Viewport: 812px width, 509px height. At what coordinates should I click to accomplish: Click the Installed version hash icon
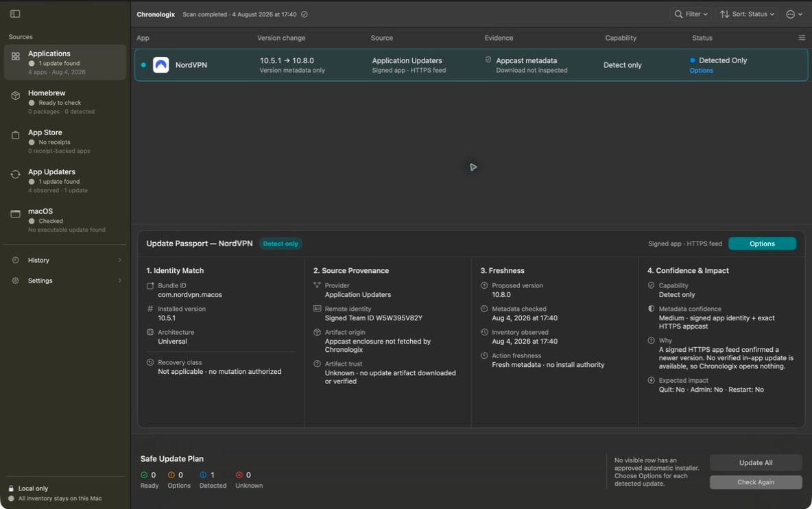(150, 309)
